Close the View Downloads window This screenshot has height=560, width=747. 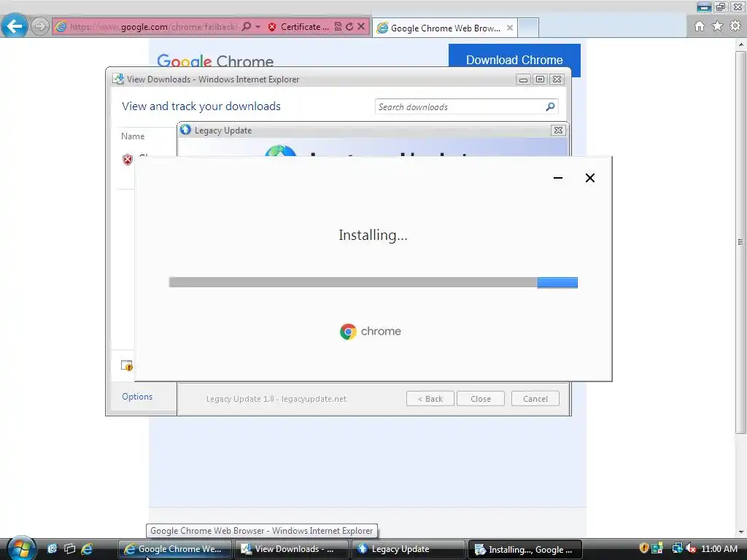(557, 79)
